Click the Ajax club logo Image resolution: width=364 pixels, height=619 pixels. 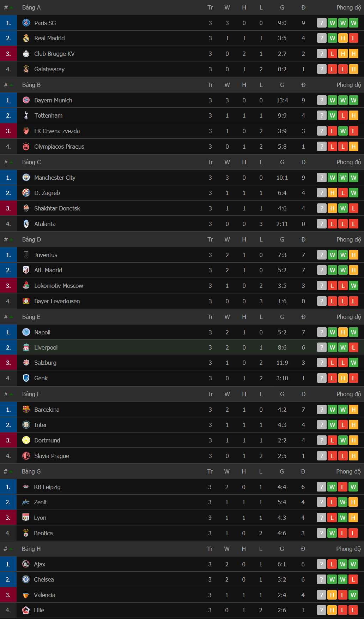click(x=26, y=564)
